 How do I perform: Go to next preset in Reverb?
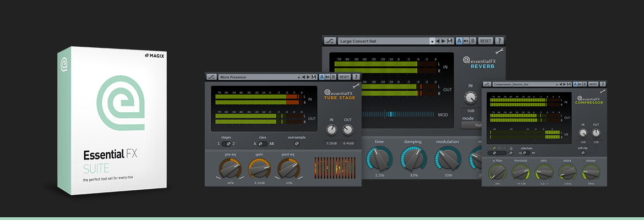pos(444,41)
